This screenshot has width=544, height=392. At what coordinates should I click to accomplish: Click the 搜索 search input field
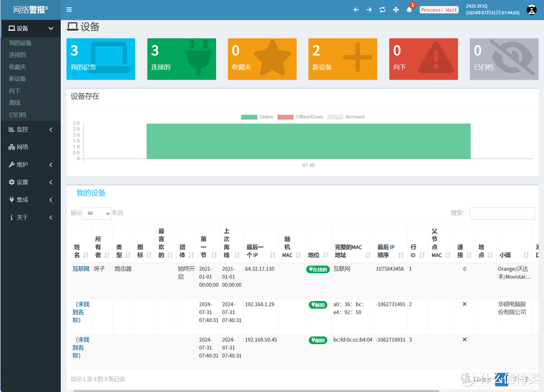502,213
